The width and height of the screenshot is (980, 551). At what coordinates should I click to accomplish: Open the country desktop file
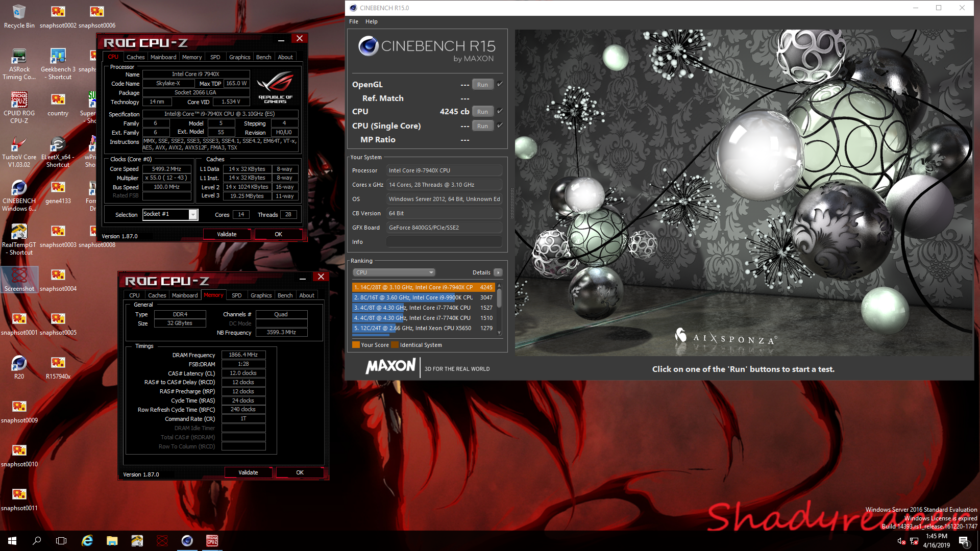[x=58, y=105]
